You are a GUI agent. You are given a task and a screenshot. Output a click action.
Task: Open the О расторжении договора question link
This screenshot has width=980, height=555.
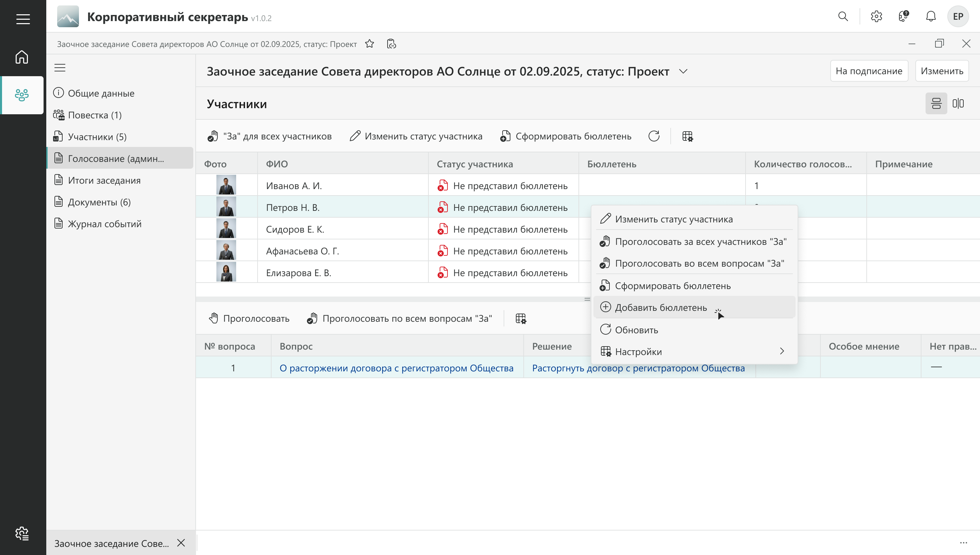tap(396, 368)
